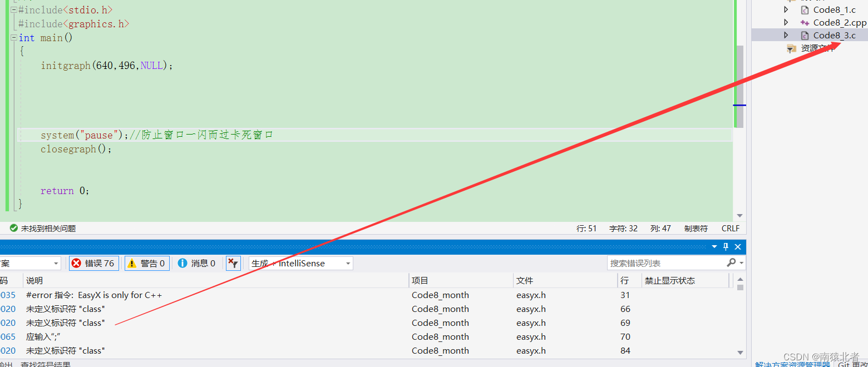
Task: Switch to the 查找符号结果 tab
Action: 46,364
